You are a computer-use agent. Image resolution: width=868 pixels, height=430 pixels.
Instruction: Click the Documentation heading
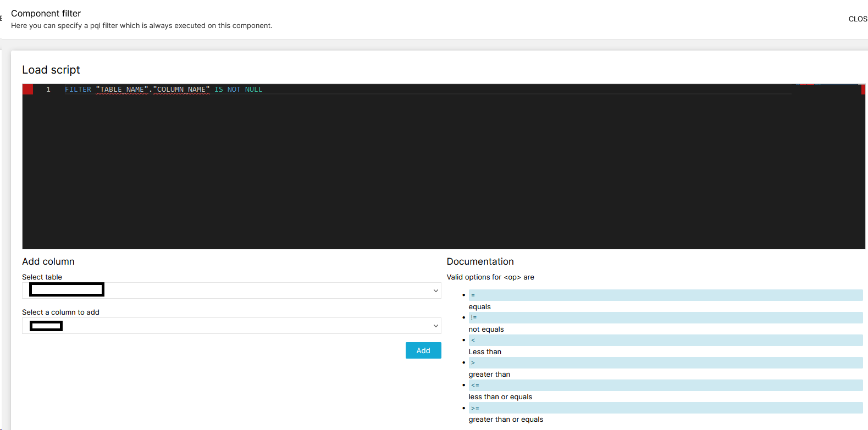(x=480, y=261)
